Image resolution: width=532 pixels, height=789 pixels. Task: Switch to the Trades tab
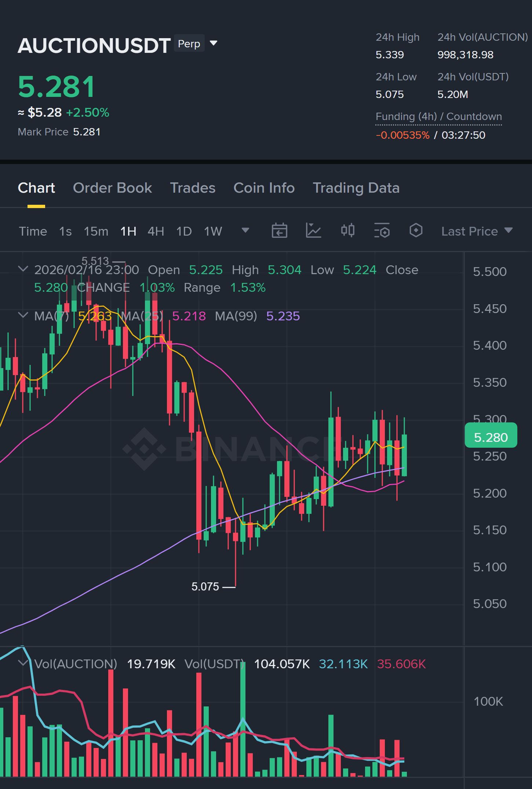pyautogui.click(x=193, y=188)
